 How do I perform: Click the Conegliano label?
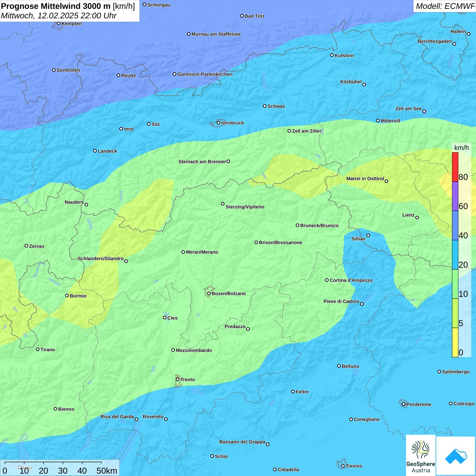click(367, 419)
